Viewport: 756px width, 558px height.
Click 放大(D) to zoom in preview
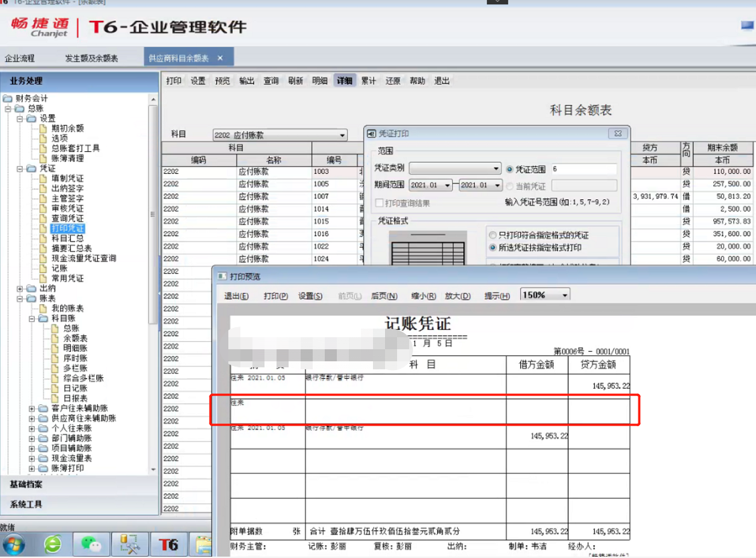457,296
